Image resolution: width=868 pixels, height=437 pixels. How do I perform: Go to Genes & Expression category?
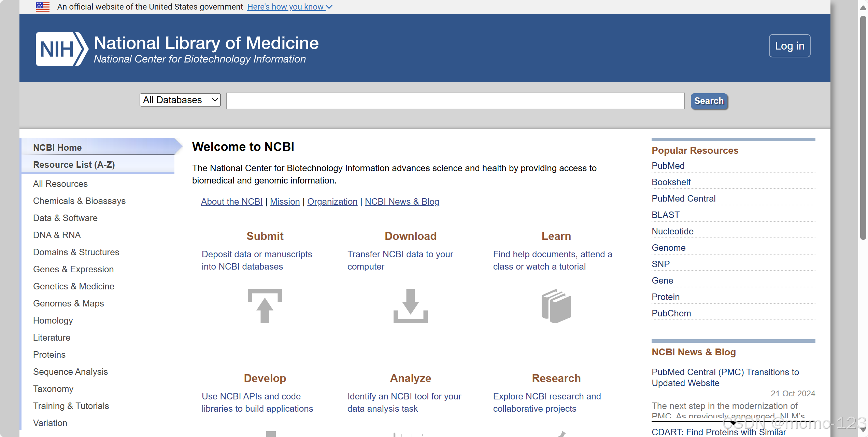click(x=73, y=269)
